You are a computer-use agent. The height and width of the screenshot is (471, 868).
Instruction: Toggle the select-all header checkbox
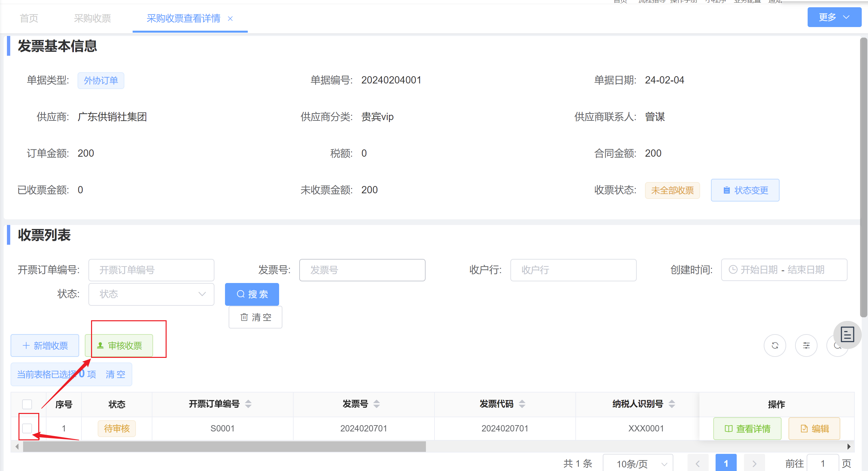point(27,404)
